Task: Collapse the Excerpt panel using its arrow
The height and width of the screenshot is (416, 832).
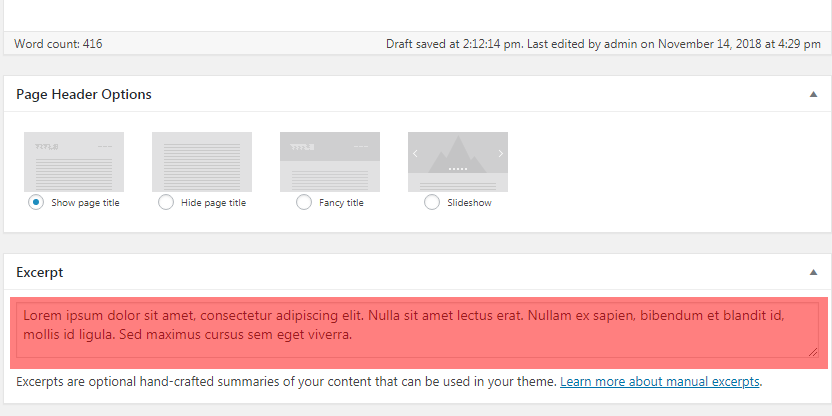Action: [x=811, y=272]
